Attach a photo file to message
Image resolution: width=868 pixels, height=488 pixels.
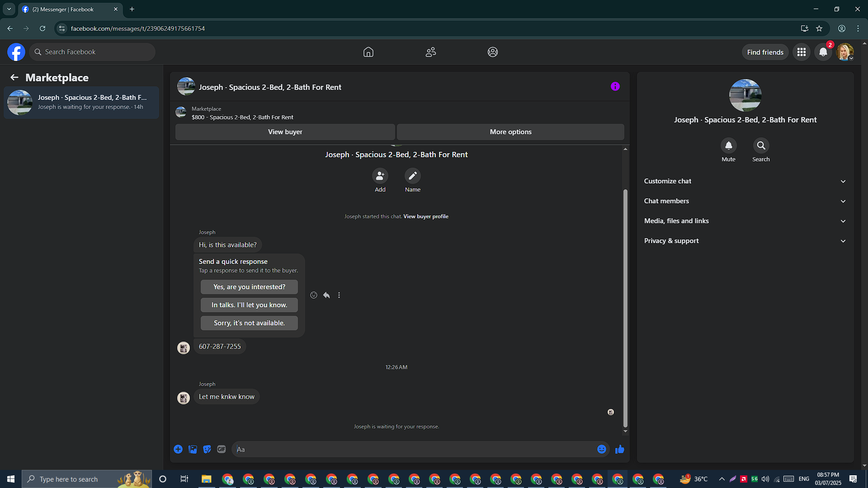[x=193, y=449]
